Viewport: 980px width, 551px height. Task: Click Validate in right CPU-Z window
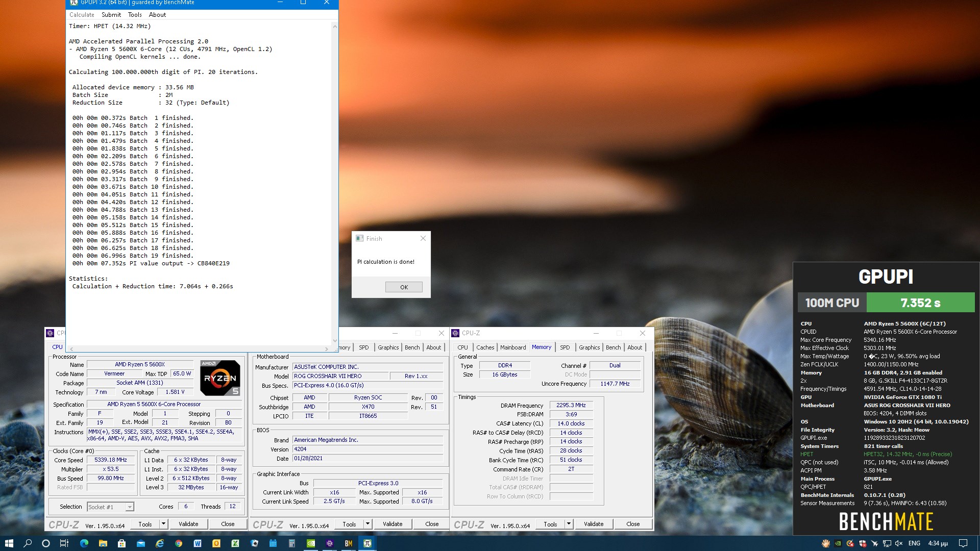(x=594, y=524)
